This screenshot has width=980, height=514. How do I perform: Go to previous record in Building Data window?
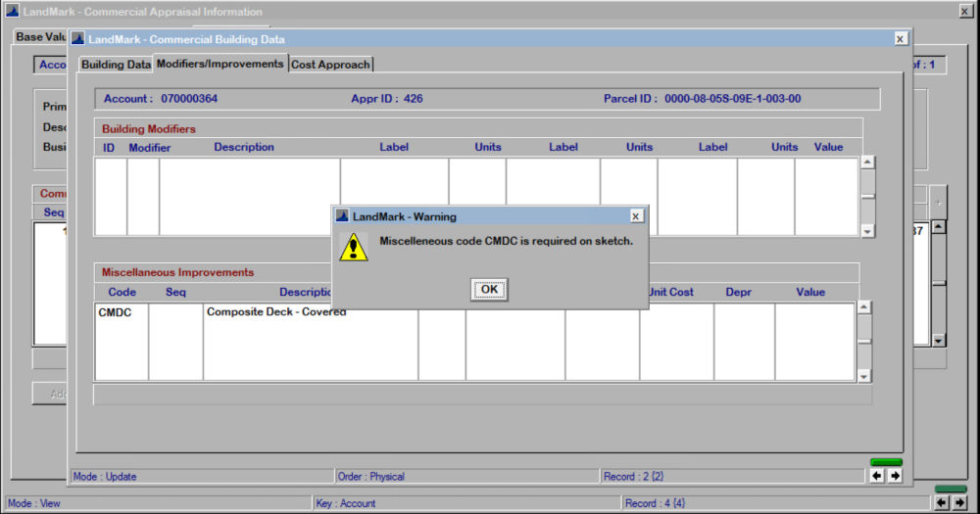876,476
